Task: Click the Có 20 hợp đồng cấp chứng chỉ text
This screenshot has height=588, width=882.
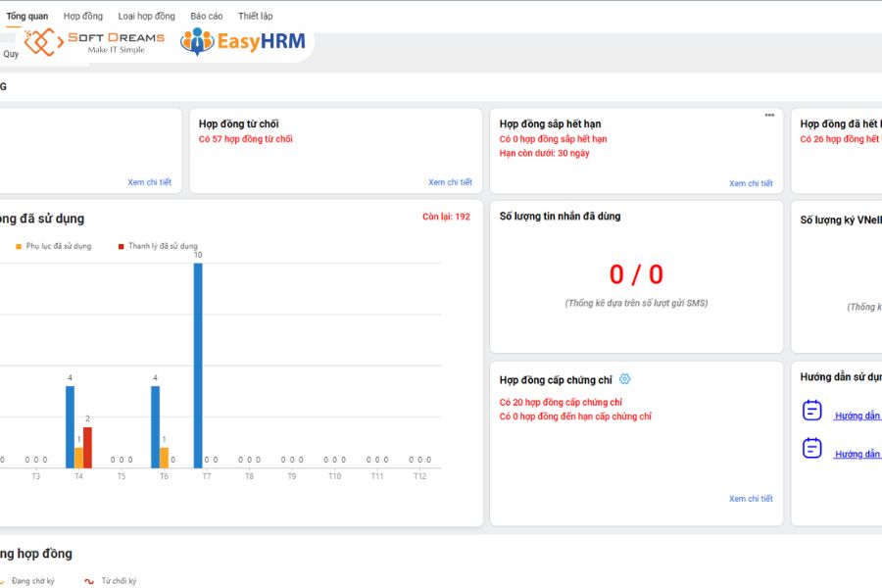Action: [x=561, y=403]
